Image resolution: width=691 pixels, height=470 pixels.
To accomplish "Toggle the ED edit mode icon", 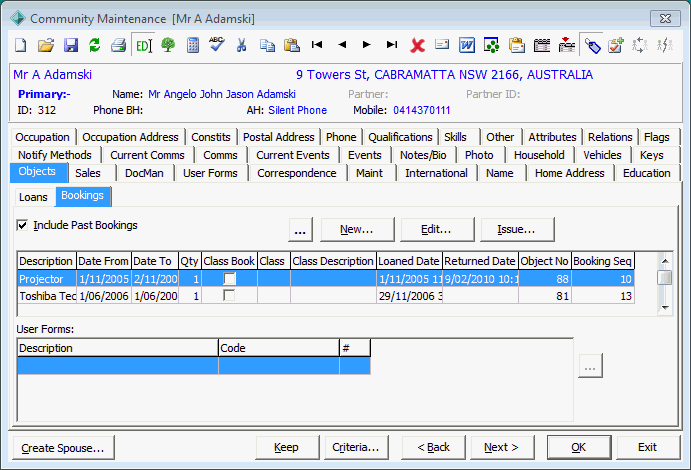I will (x=144, y=45).
